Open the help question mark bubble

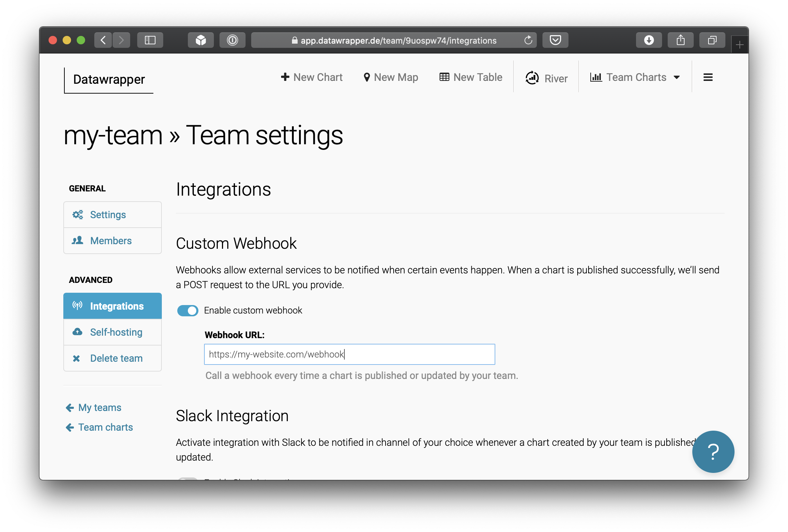[x=713, y=451]
